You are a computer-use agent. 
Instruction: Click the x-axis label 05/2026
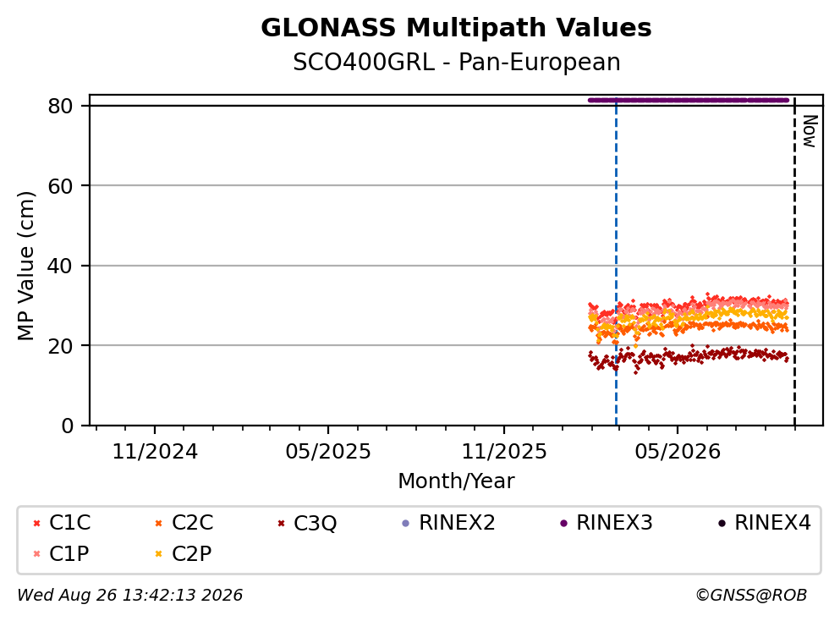coord(678,452)
